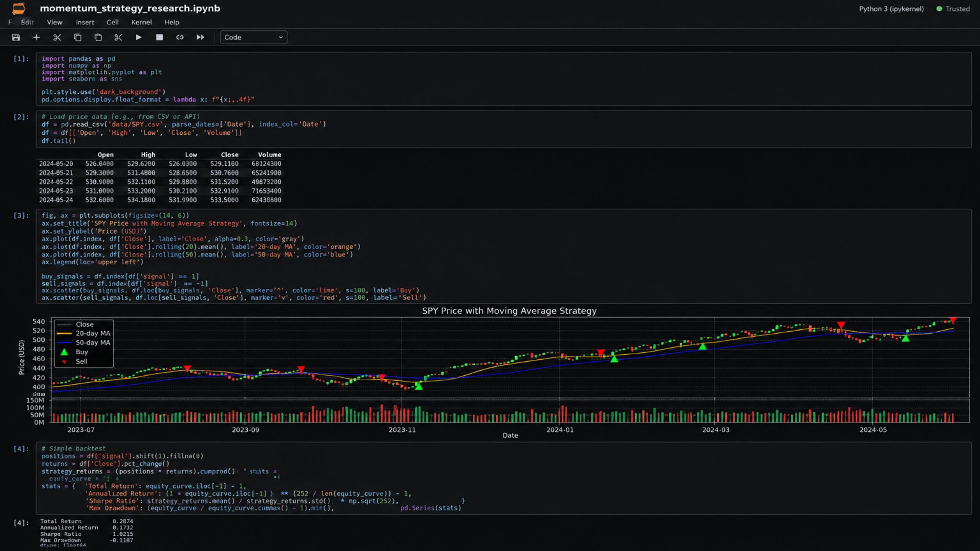
Task: Open the View menu
Action: 54,22
